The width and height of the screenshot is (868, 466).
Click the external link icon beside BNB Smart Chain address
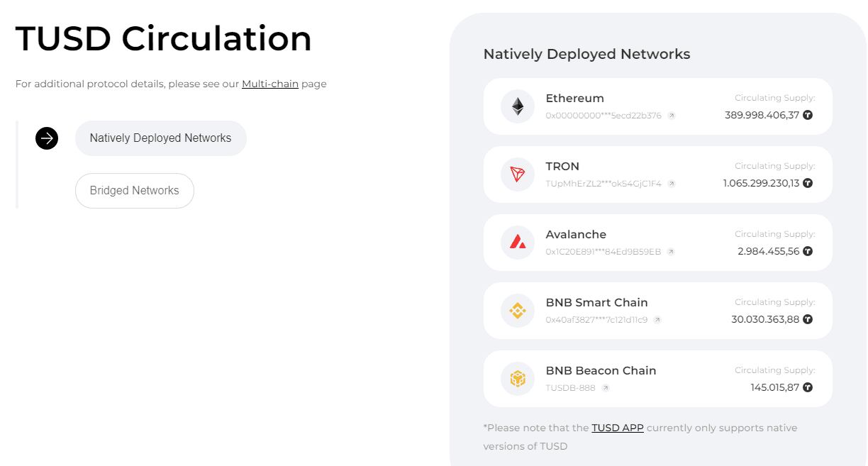click(657, 319)
